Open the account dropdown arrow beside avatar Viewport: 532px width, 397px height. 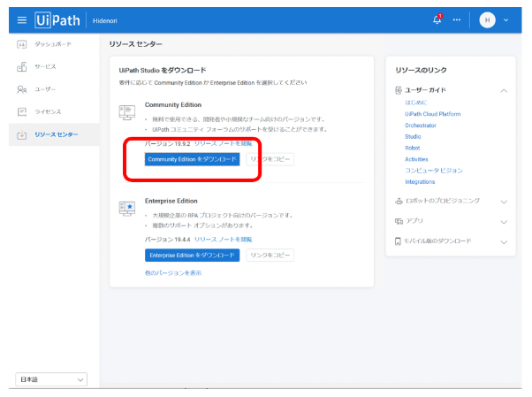505,20
